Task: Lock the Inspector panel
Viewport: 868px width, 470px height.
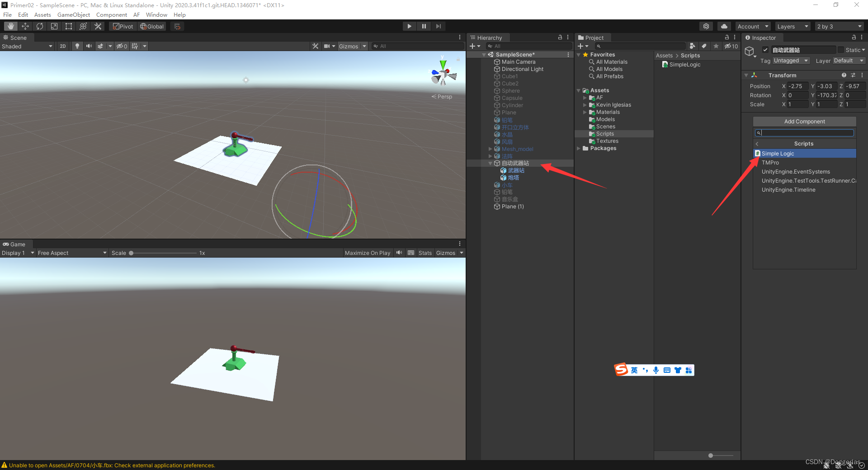Action: coord(854,38)
